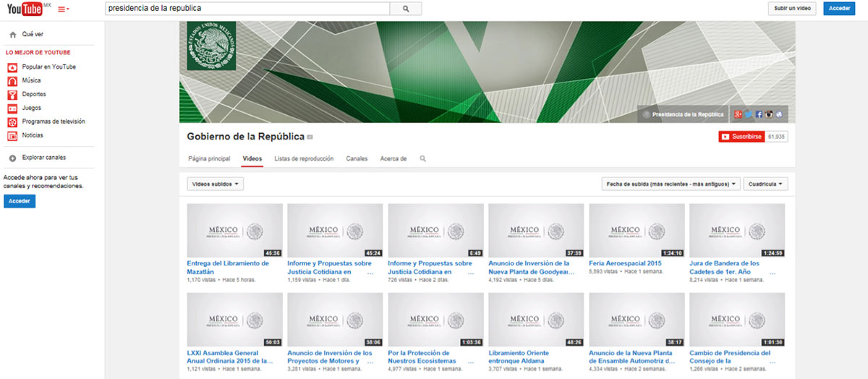
Task: Open the Cuadrícula view dropdown
Action: click(766, 184)
